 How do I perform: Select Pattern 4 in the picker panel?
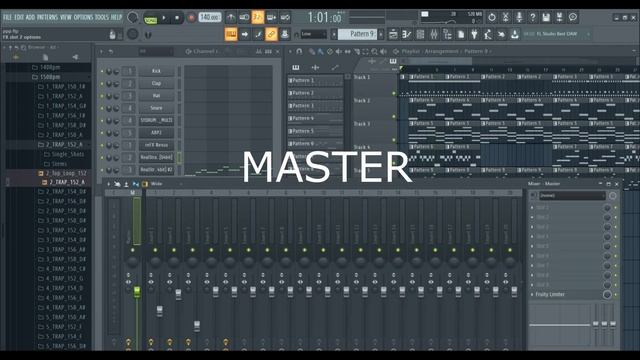(315, 119)
